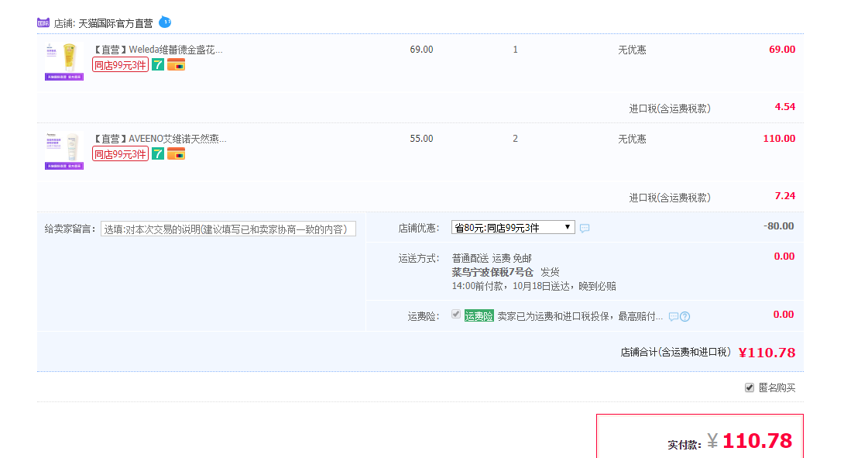This screenshot has width=868, height=458.
Task: Click the green 7-day return icon for AVEENO
Action: pyautogui.click(x=158, y=154)
